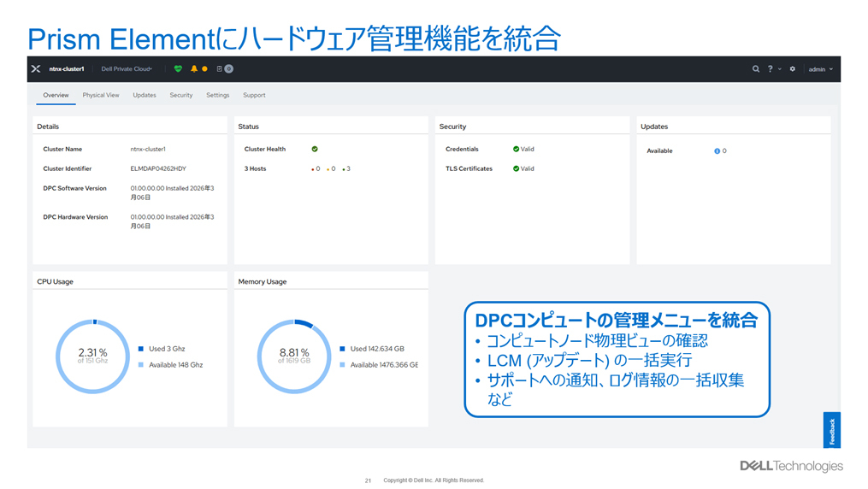868x489 pixels.
Task: Click the Memory Usage panel heading
Action: click(x=263, y=281)
